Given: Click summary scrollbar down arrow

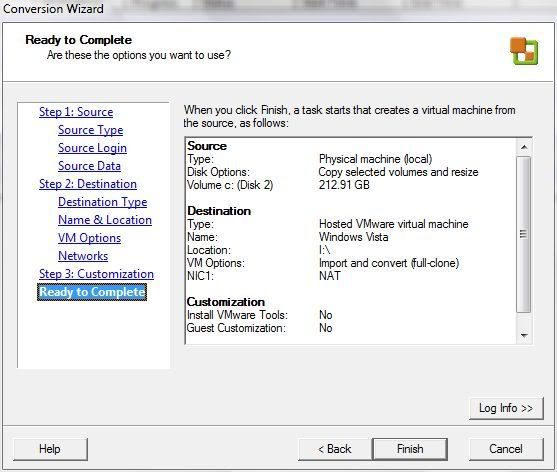Looking at the screenshot, I should pyautogui.click(x=524, y=335).
